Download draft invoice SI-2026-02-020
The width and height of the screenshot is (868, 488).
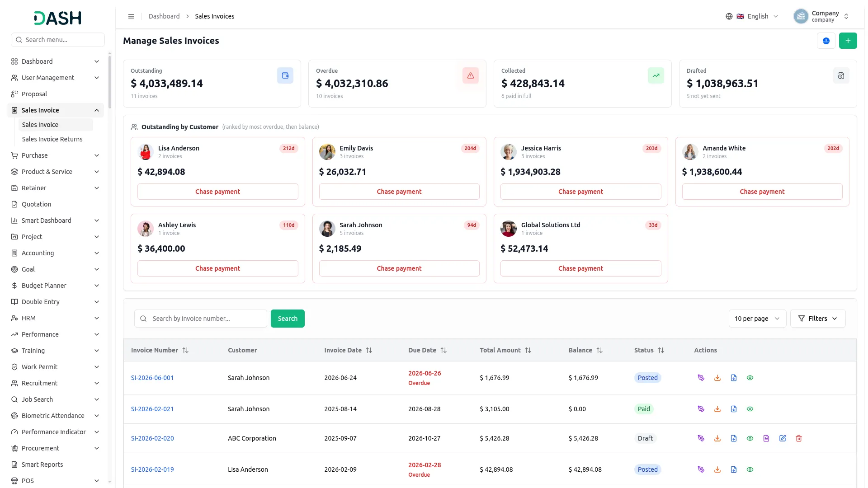pyautogui.click(x=717, y=438)
